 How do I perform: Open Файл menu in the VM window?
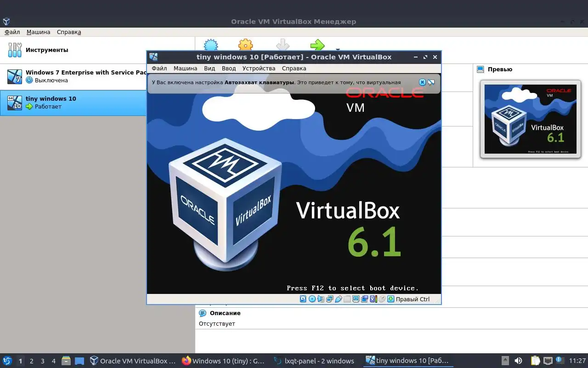coord(159,68)
